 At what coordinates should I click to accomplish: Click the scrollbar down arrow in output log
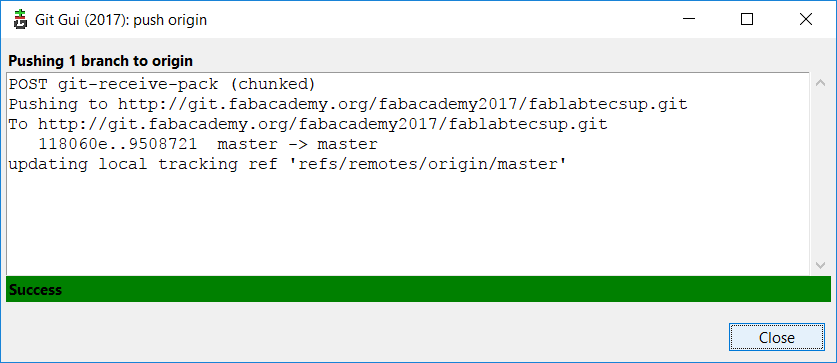coord(820,265)
